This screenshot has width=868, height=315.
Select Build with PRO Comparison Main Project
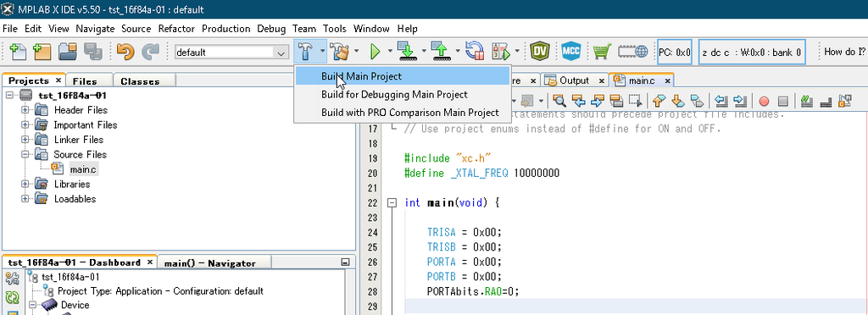tap(402, 112)
